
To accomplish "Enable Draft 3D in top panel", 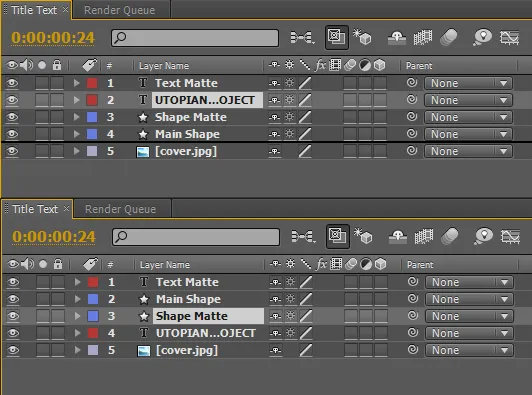I will click(362, 37).
